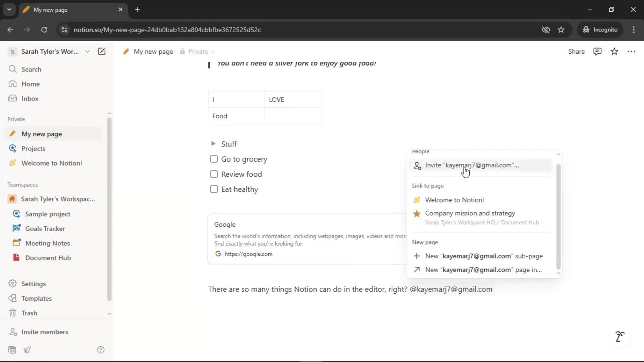
Task: Expand the Stuff toggle block
Action: tap(213, 144)
